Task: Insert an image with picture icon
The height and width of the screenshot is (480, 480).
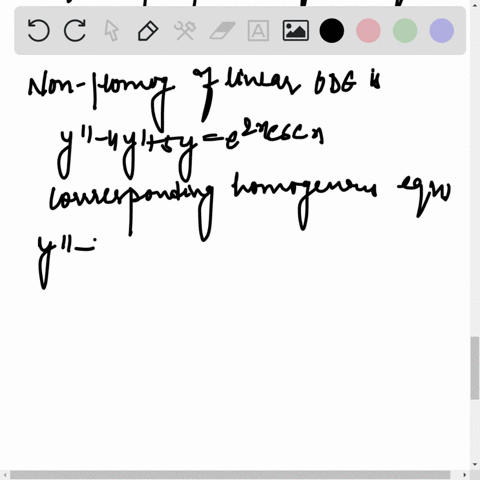Action: click(x=296, y=31)
